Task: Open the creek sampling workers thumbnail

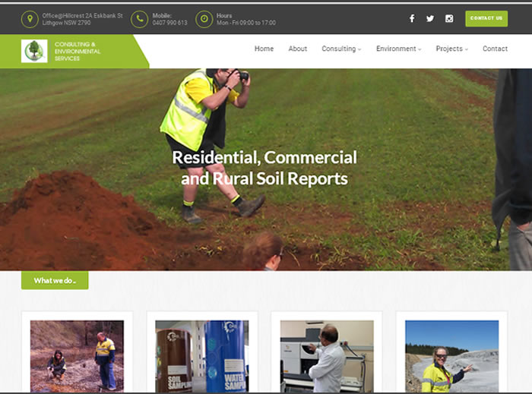Action: (x=77, y=355)
